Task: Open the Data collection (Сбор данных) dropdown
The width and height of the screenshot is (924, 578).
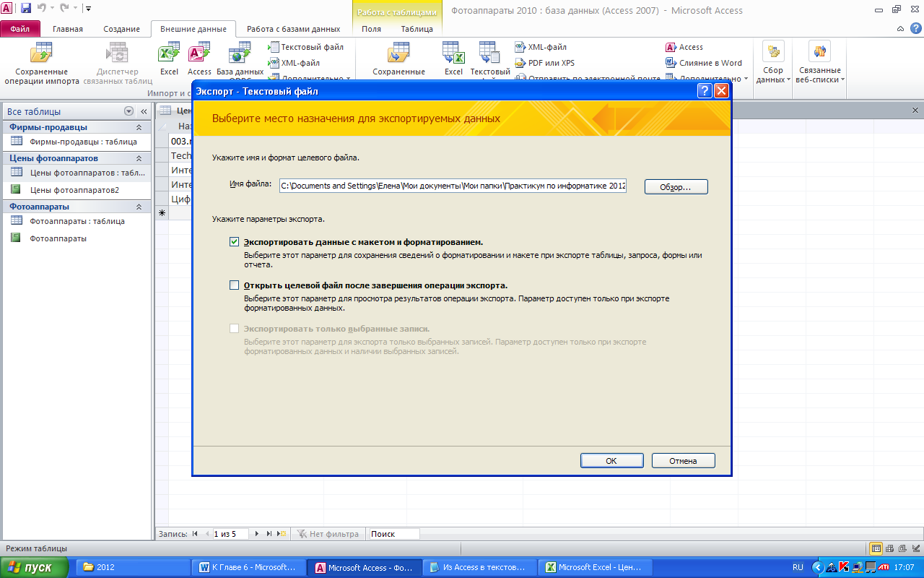Action: pyautogui.click(x=773, y=64)
